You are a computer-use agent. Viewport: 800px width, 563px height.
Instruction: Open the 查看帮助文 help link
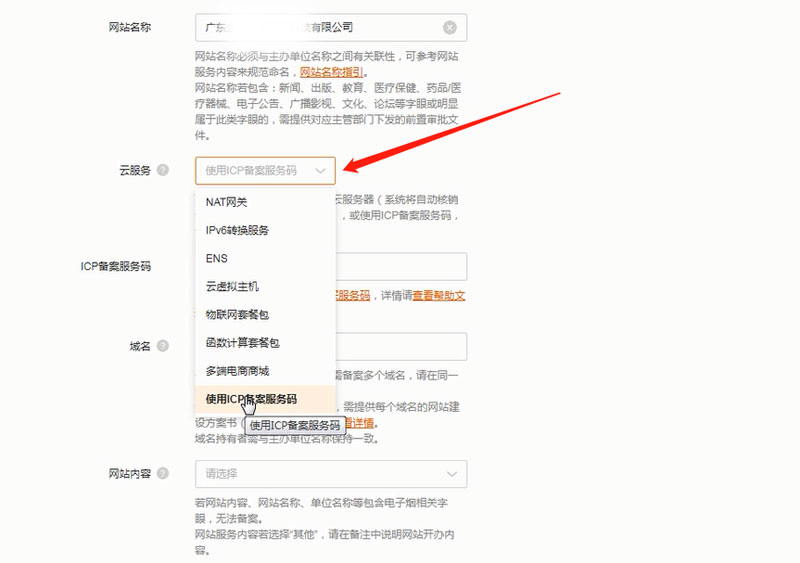(438, 296)
